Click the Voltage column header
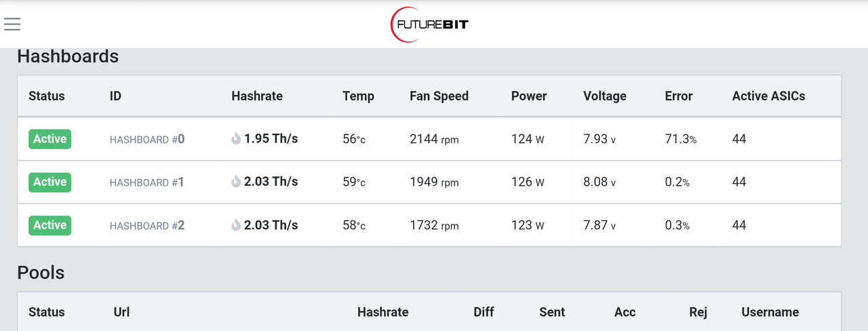868x331 pixels. pyautogui.click(x=604, y=96)
